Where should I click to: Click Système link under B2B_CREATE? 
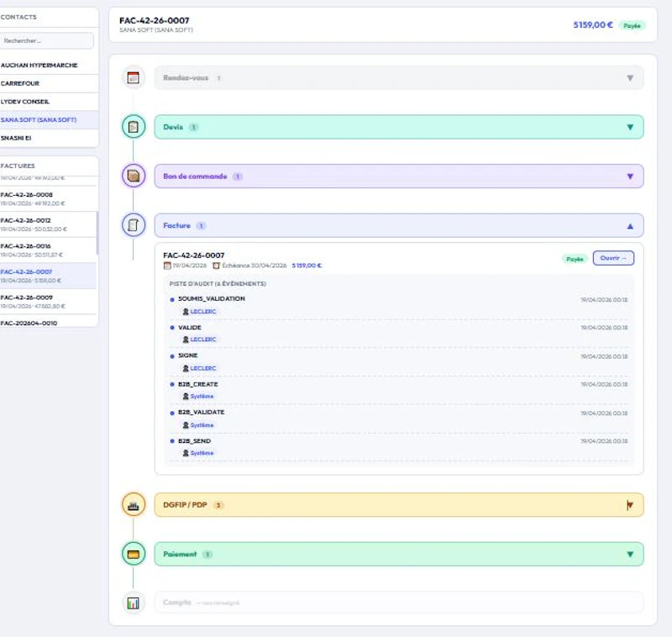pyautogui.click(x=202, y=397)
